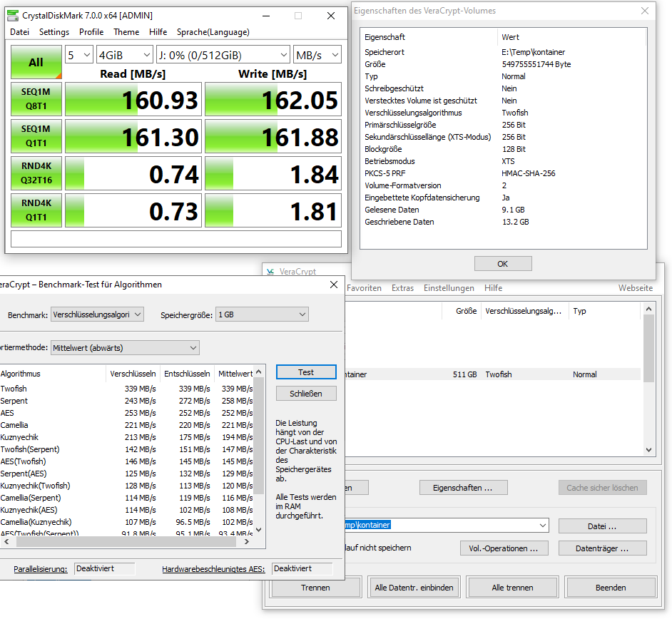Select the AES row in benchmark list
672x619 pixels.
click(x=127, y=413)
